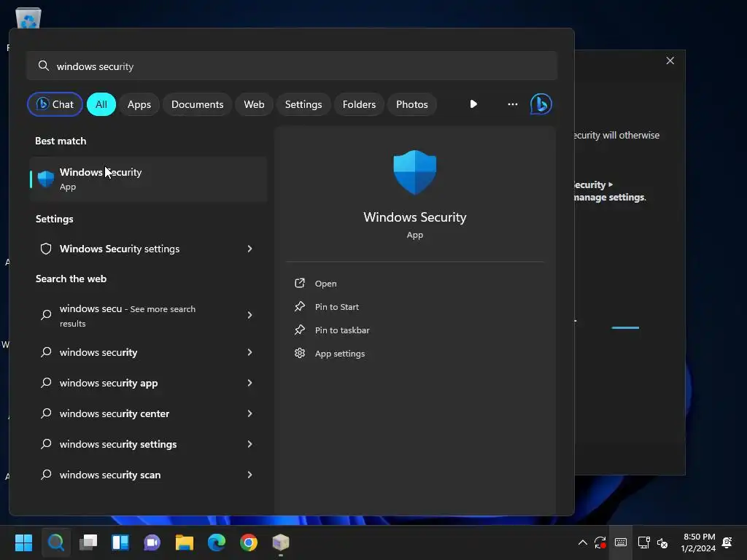This screenshot has width=747, height=560.
Task: Show more filters with the play arrow
Action: 473,104
